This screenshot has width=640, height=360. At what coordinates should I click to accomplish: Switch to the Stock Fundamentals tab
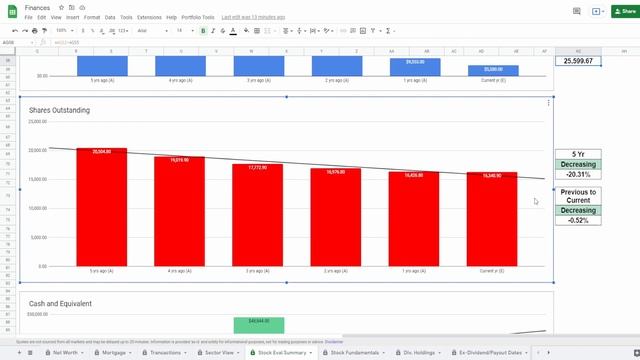tap(354, 353)
